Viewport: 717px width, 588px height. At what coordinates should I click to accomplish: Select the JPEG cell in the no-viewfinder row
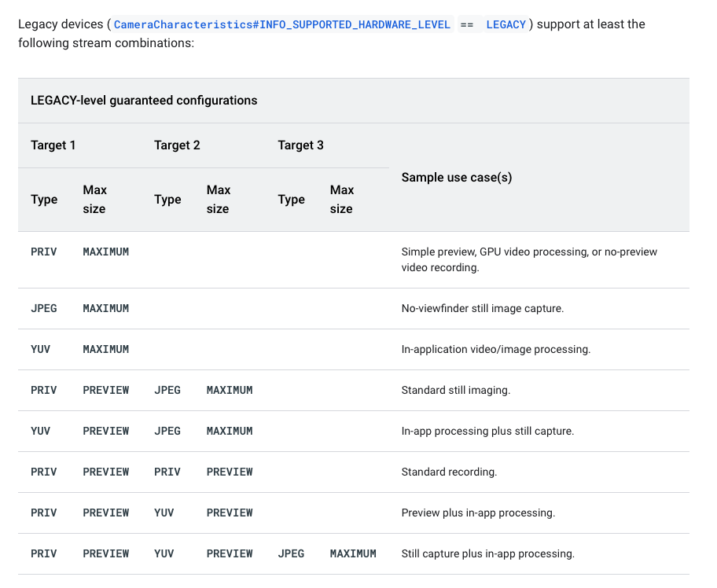pos(44,308)
